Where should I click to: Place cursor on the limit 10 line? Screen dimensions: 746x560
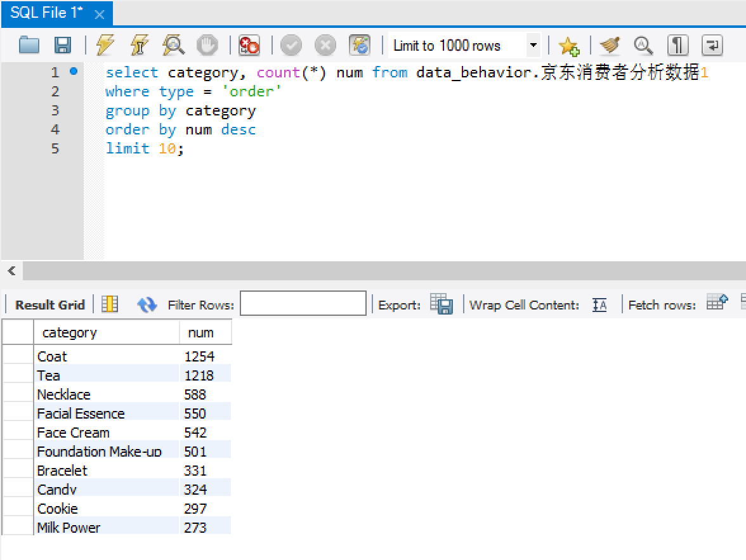click(145, 148)
